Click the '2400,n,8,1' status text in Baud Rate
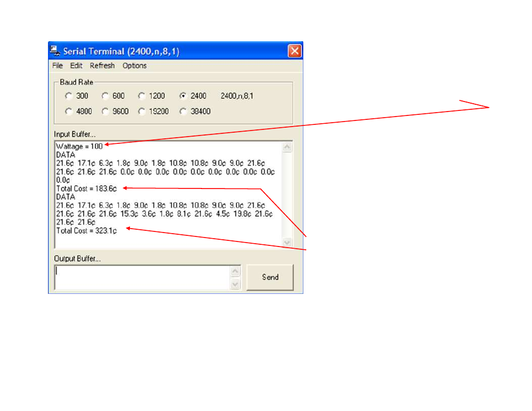 click(237, 96)
